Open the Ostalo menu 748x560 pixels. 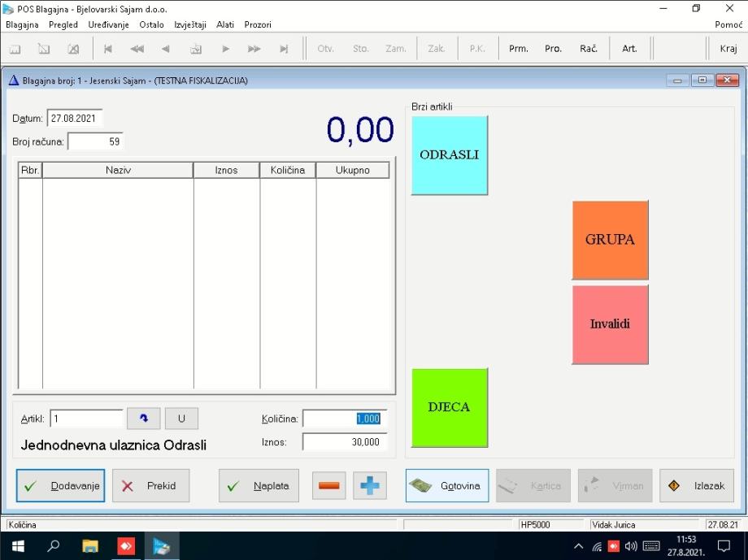[x=151, y=25]
